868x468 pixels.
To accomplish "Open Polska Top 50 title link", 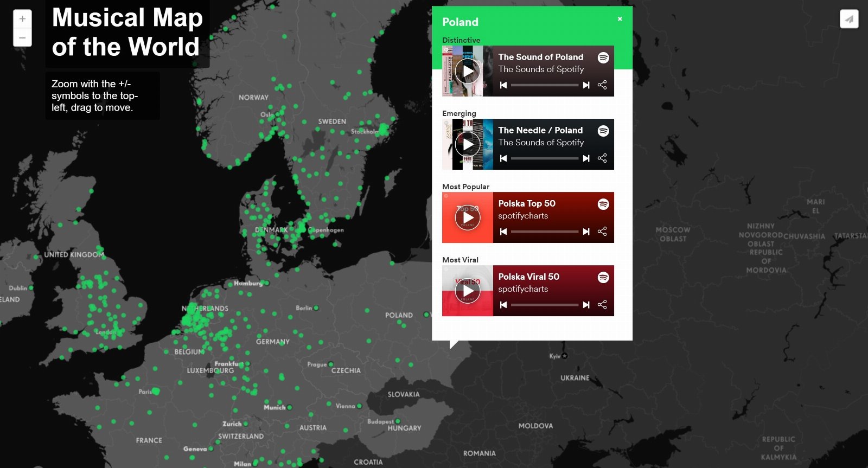I will coord(527,203).
